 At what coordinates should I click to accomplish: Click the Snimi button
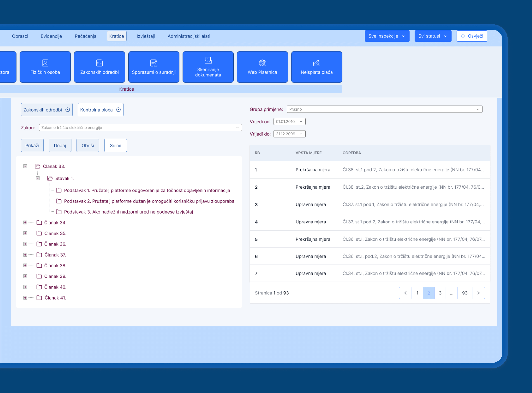(x=115, y=145)
